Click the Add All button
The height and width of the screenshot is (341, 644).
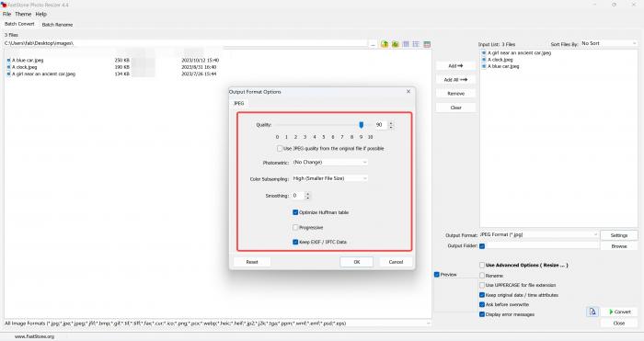point(456,80)
